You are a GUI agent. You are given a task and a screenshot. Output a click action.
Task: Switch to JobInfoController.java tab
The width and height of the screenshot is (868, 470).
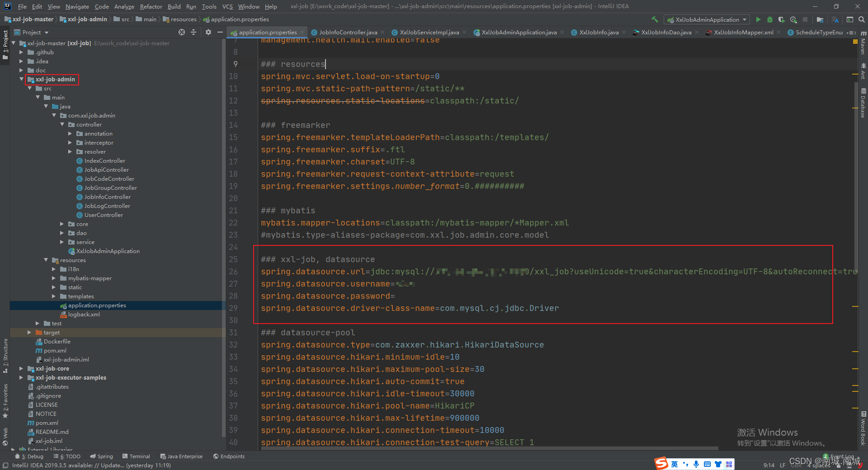click(348, 32)
